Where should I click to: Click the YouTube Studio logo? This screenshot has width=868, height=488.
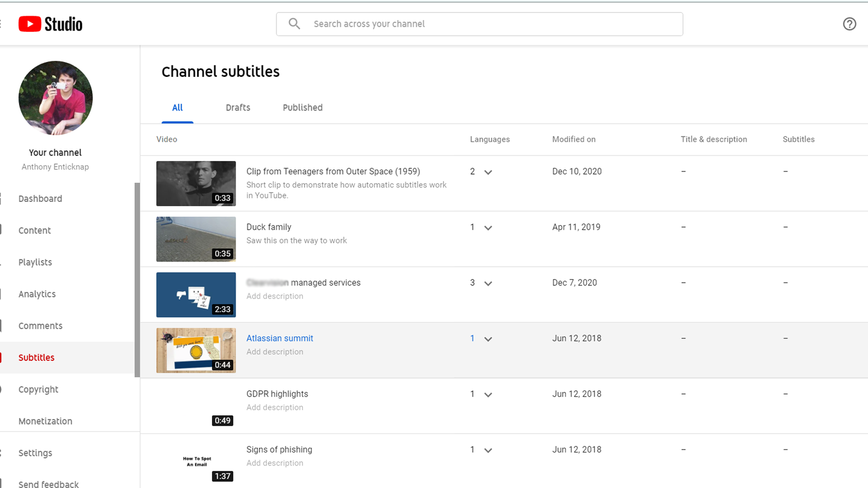pyautogui.click(x=50, y=23)
